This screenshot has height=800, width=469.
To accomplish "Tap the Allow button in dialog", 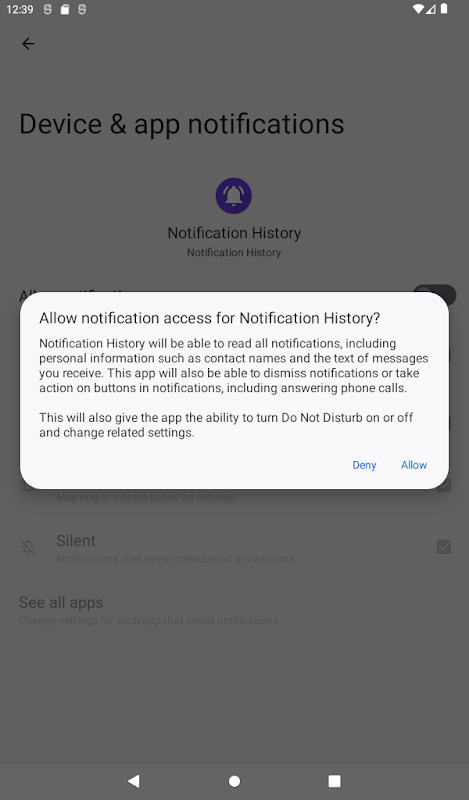I will tap(413, 465).
